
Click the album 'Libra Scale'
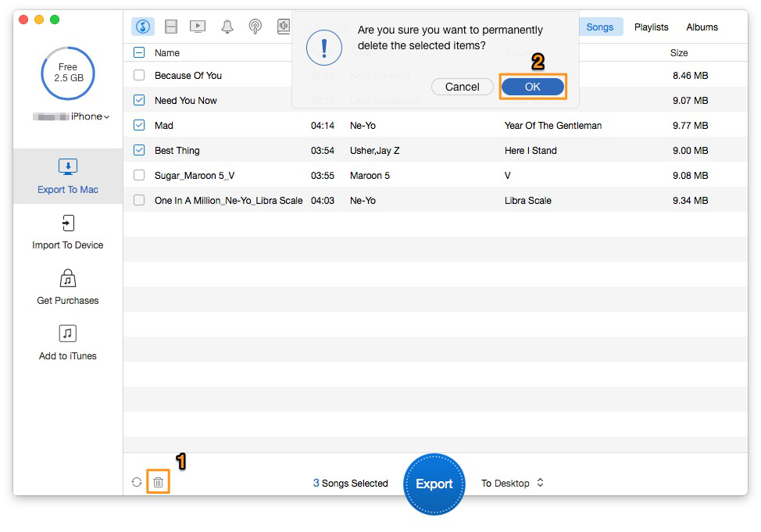pos(528,201)
